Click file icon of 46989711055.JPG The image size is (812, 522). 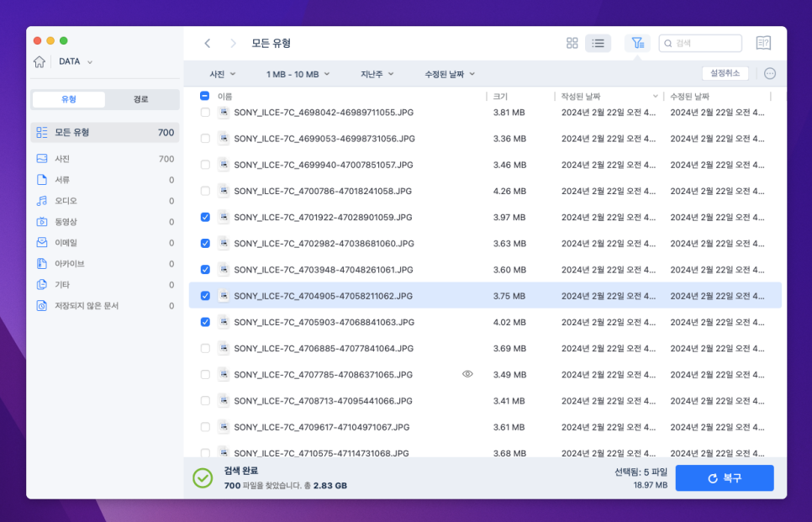pos(224,112)
